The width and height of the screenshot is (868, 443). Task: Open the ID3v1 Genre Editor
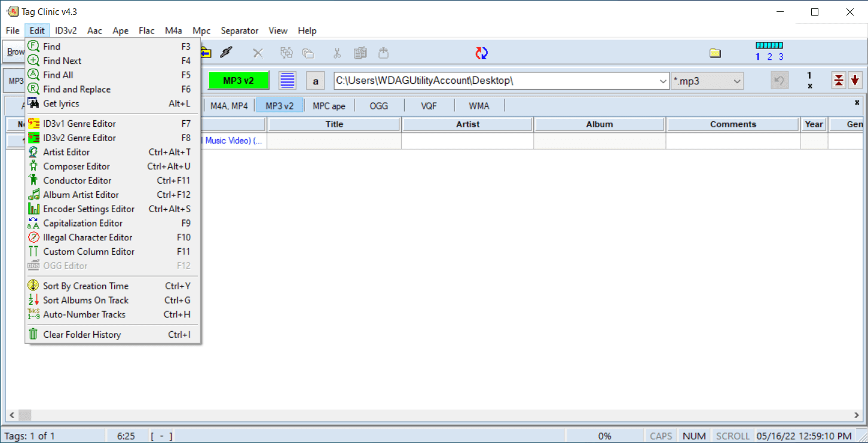click(x=112, y=124)
